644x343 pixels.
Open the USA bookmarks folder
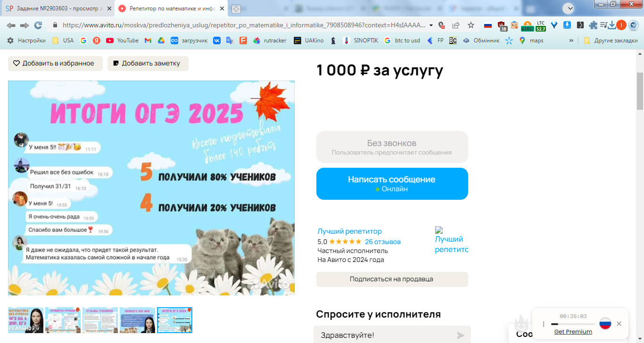tap(63, 41)
